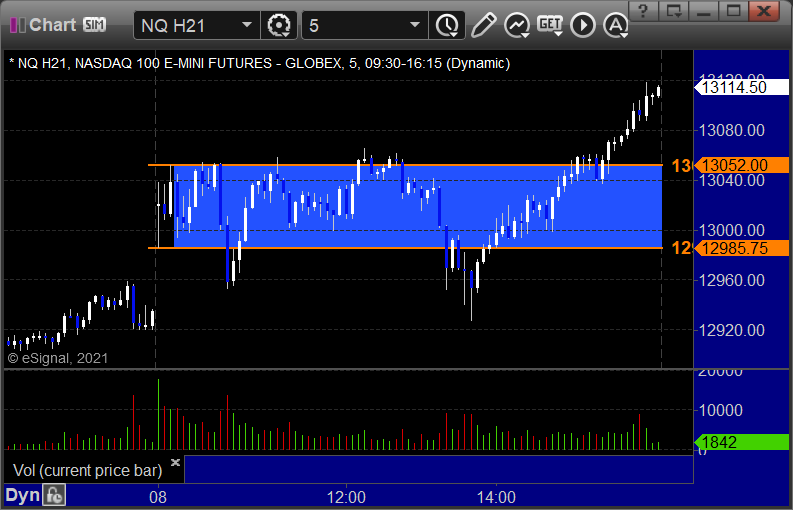Start bar replay play button
Screen dimensions: 793x510
pos(583,25)
